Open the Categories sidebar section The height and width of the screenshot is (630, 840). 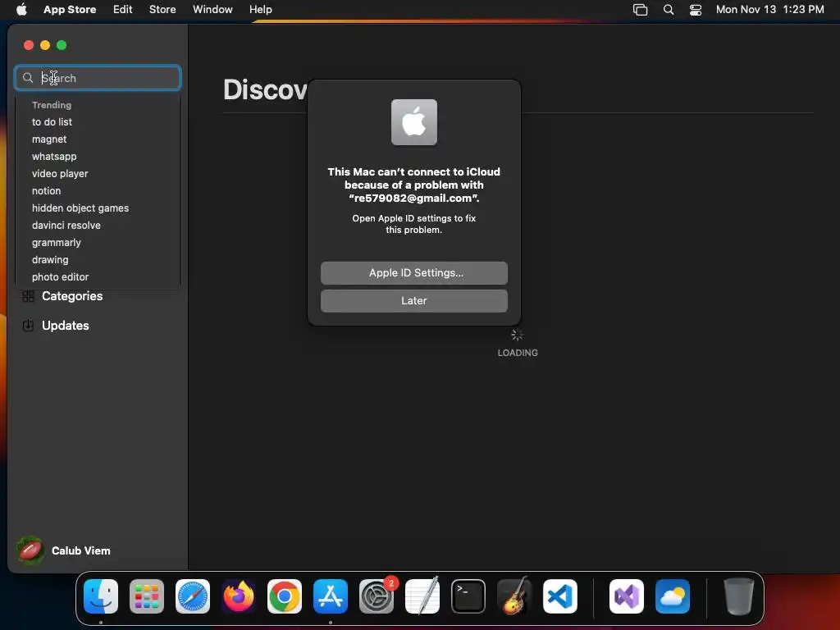[x=72, y=296]
